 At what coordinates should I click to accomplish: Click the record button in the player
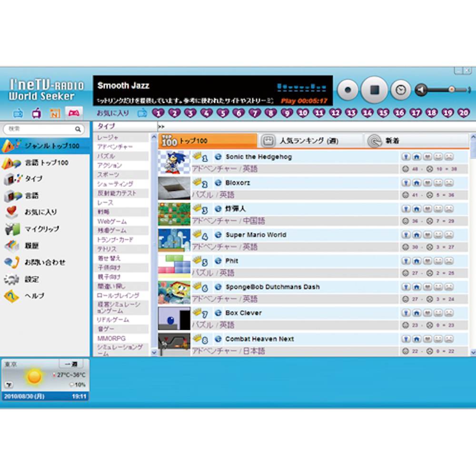(x=348, y=90)
